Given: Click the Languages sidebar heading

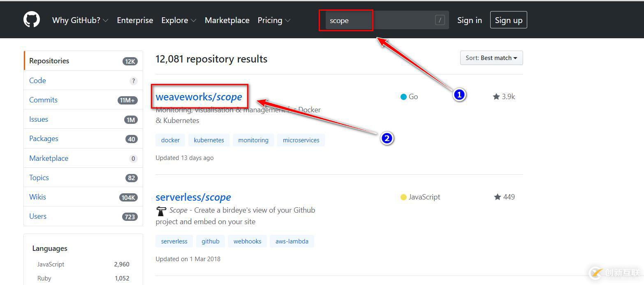Looking at the screenshot, I should (50, 248).
